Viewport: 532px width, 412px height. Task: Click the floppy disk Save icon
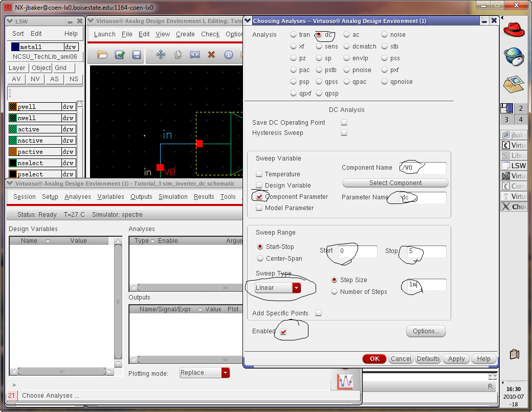point(137,55)
